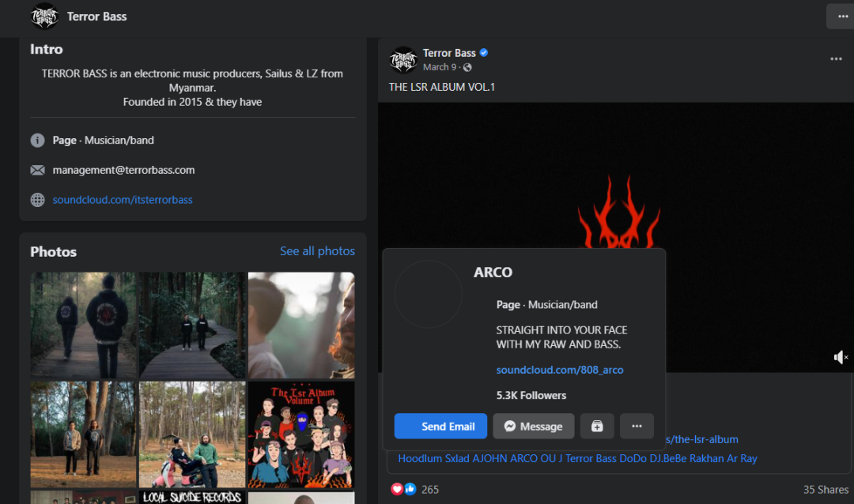Open the three-dots menu in ARCO card

637,426
